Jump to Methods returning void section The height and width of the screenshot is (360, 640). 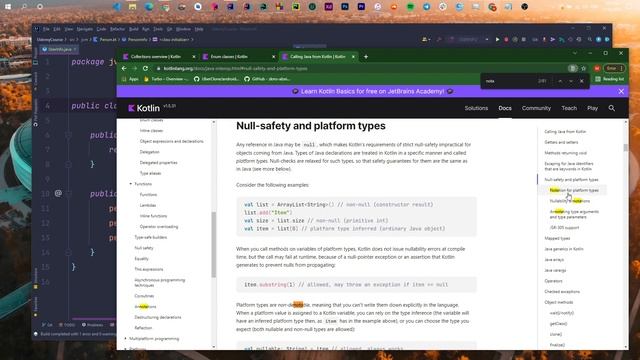coord(566,153)
